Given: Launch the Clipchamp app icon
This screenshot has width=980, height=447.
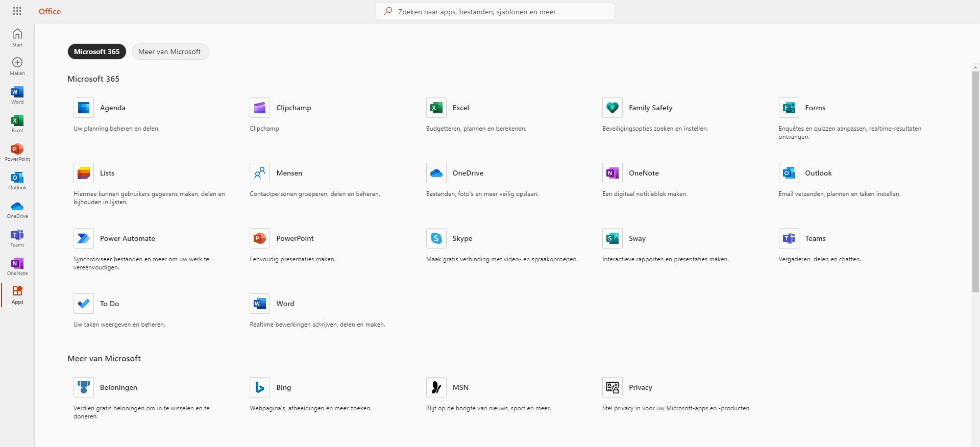Looking at the screenshot, I should click(260, 108).
